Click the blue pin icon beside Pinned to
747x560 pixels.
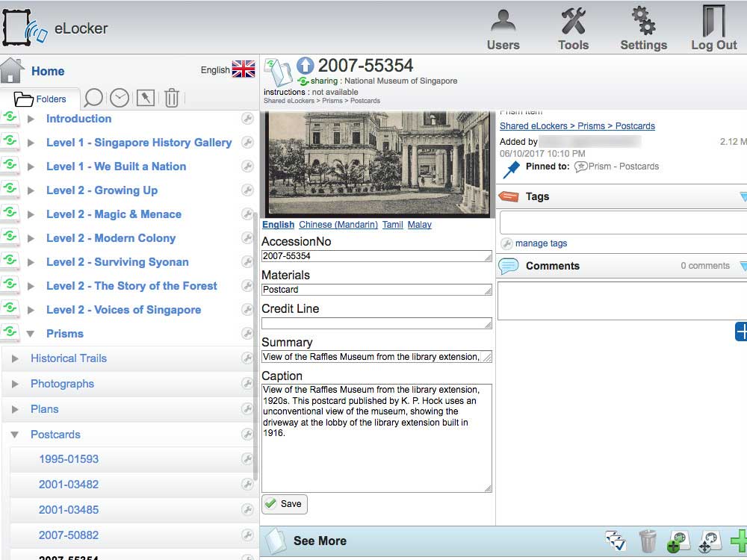511,169
